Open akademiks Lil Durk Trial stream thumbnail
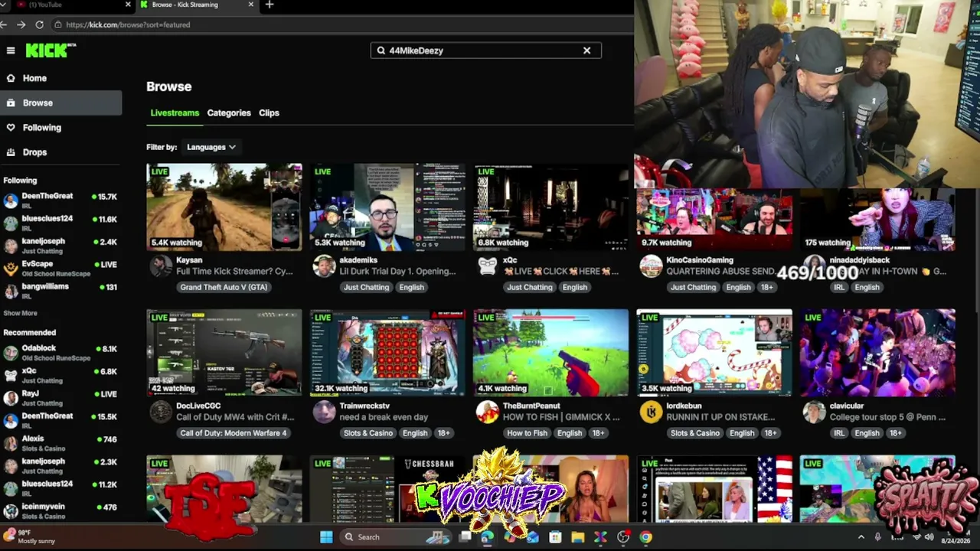The height and width of the screenshot is (551, 980). pyautogui.click(x=387, y=207)
